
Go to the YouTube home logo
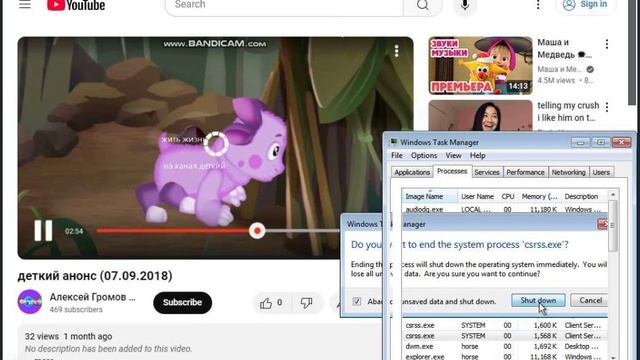[76, 5]
